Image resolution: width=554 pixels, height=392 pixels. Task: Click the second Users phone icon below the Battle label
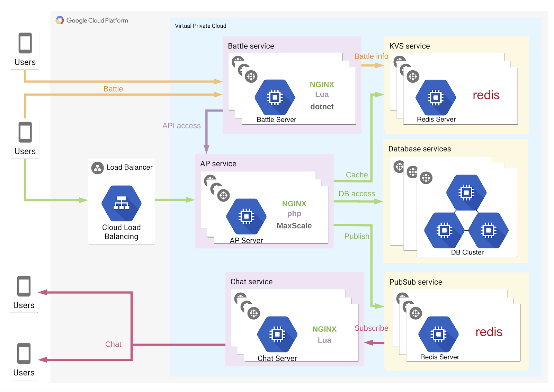coord(25,132)
